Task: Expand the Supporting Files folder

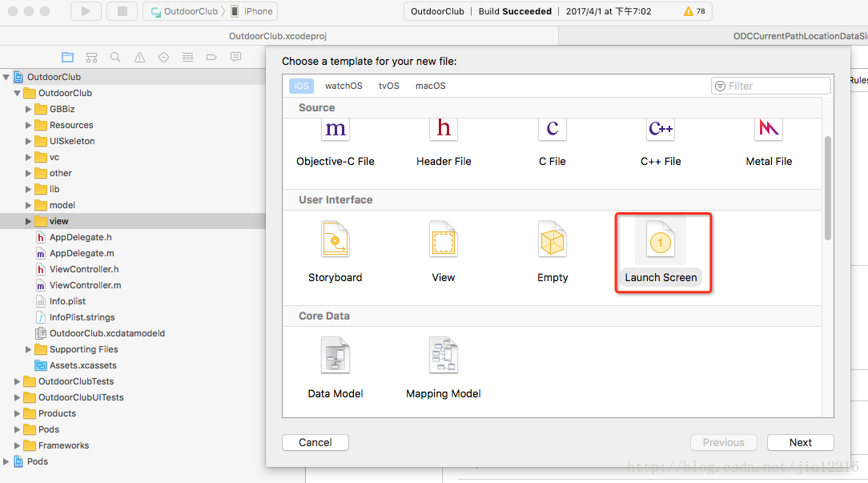Action: pos(28,349)
